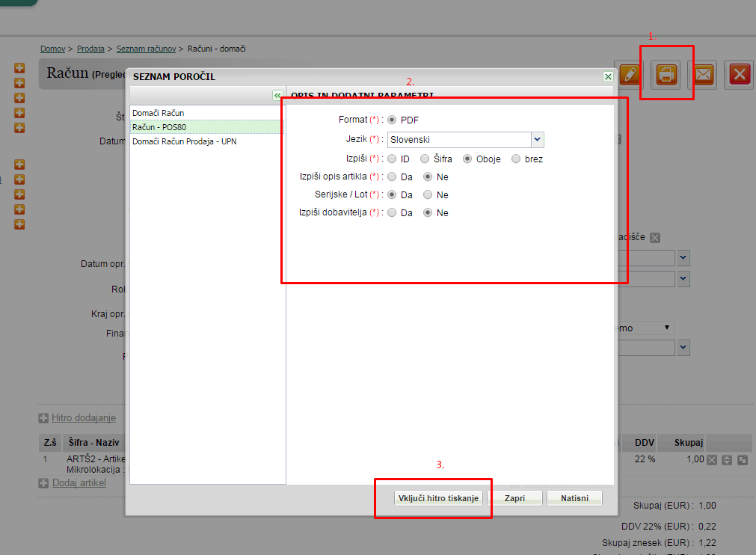756x555 pixels.
Task: Click Hitro dodajanje link
Action: 84,418
